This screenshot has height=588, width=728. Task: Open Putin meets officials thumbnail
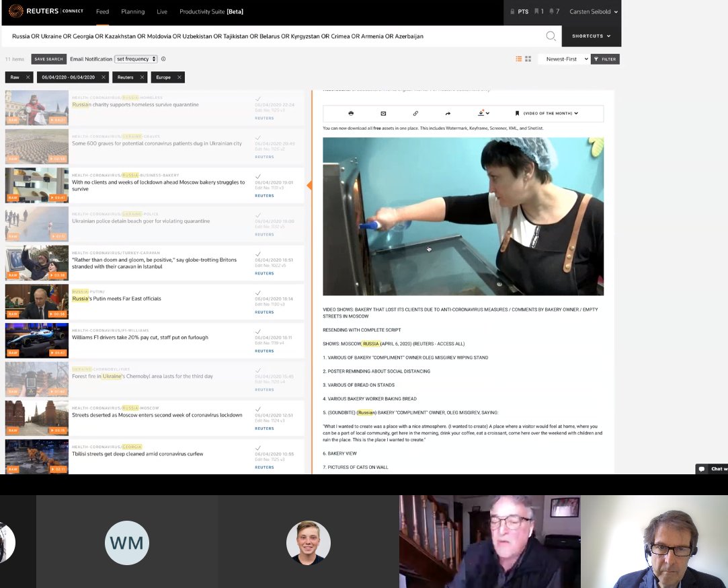37,301
